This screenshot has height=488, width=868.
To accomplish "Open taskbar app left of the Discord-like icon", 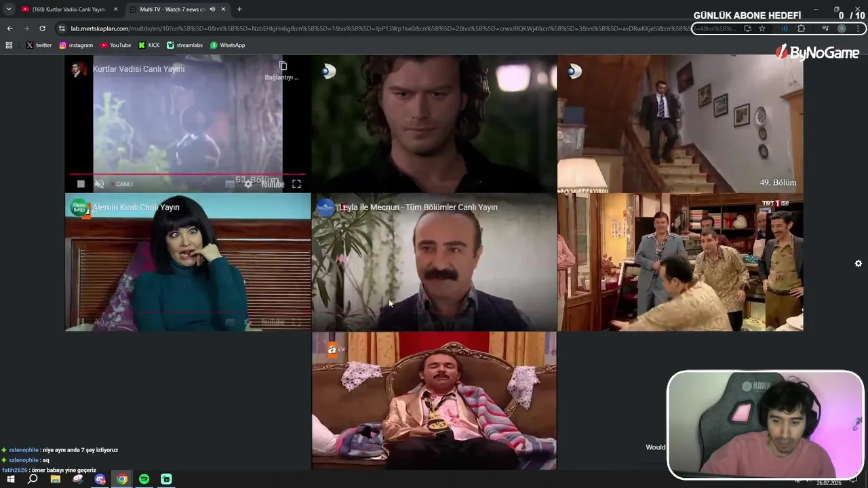I will tap(78, 479).
